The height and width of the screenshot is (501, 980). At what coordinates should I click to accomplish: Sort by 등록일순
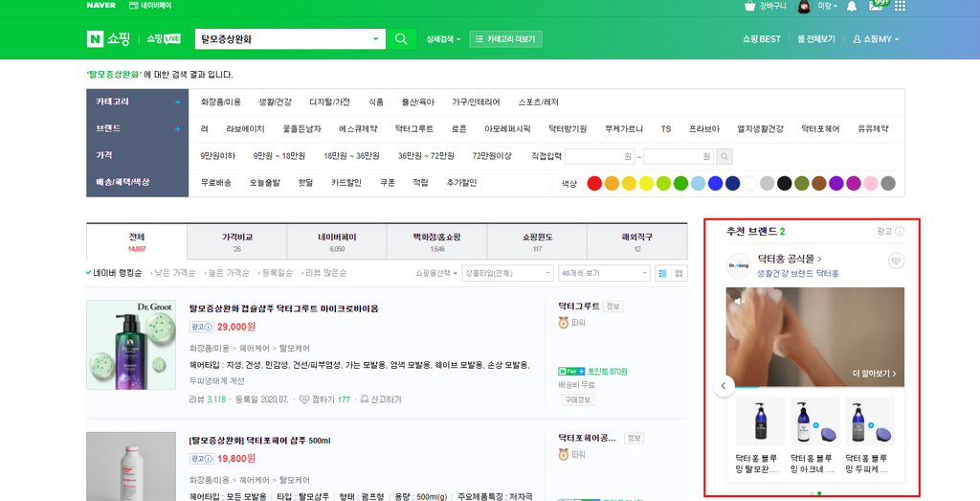278,273
